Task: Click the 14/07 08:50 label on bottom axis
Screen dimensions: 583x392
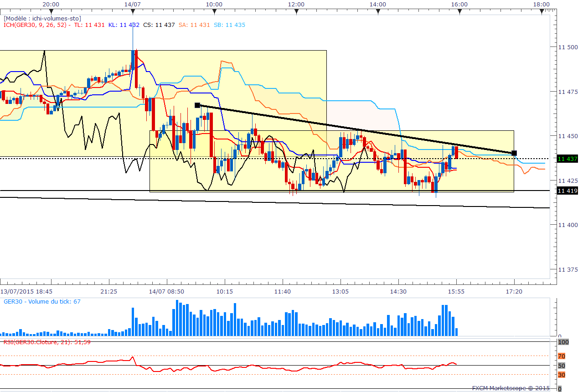Action: (x=167, y=291)
